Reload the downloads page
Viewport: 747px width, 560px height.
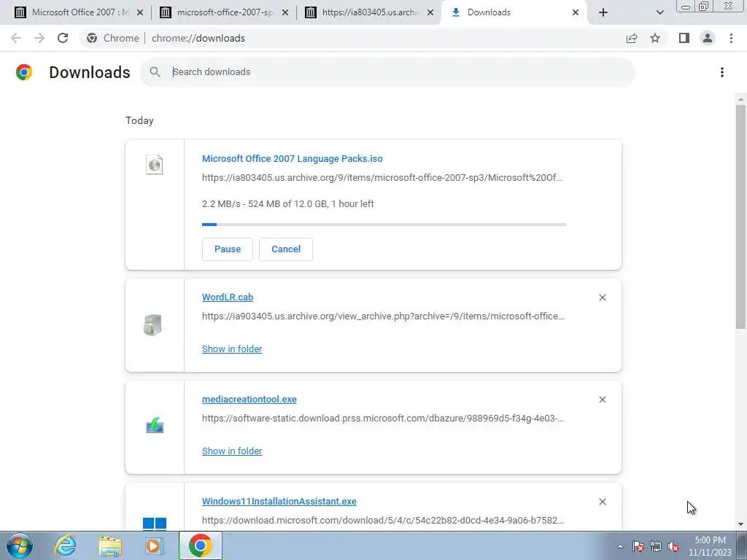pos(63,38)
